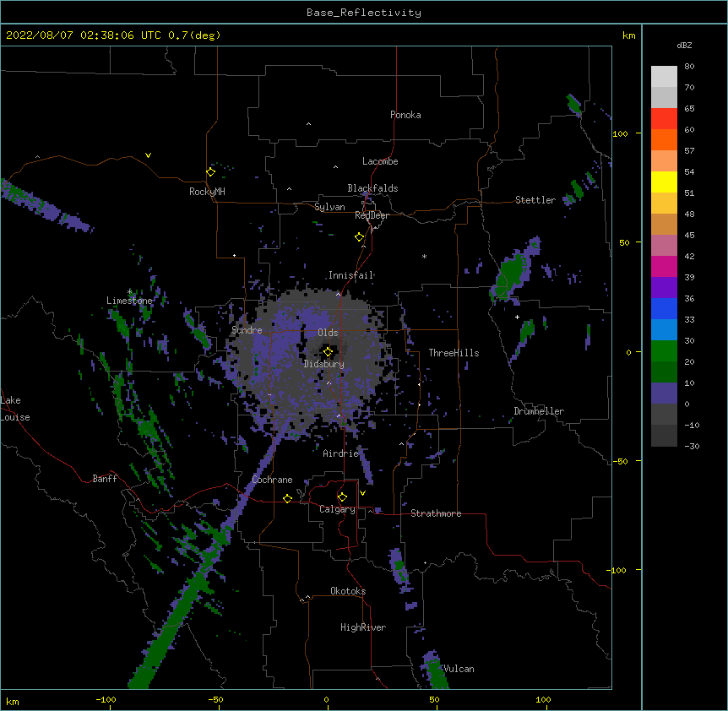728x711 pixels.
Task: Click the white asterisk above Limestone label
Action: point(129,291)
